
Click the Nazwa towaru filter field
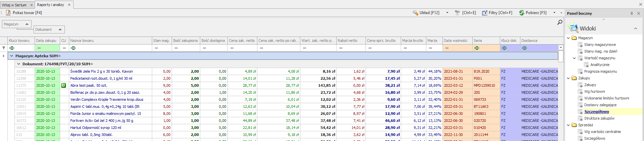tap(111, 48)
